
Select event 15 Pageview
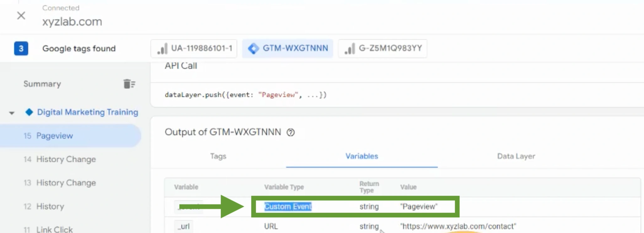tap(71, 136)
